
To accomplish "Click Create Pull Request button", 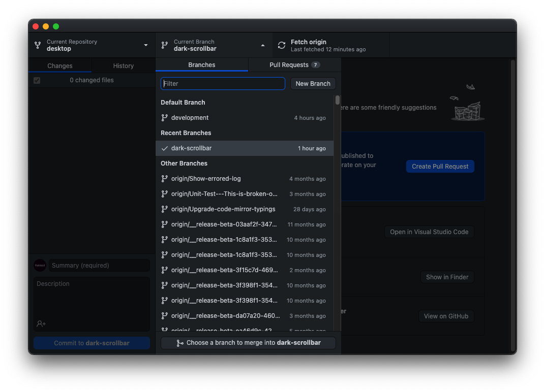I will [440, 167].
